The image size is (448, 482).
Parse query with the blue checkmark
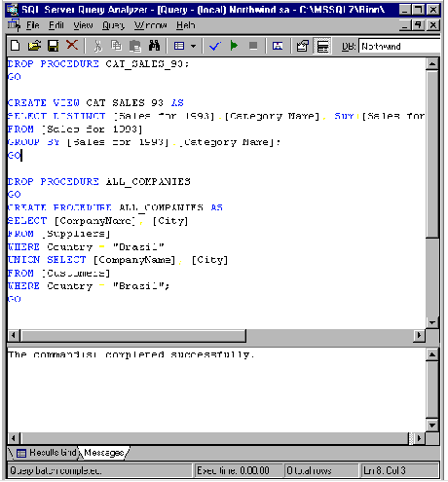(x=215, y=46)
